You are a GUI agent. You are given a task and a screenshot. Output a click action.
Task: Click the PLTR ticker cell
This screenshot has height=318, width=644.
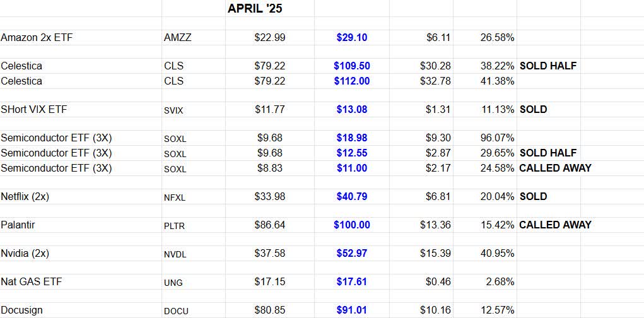[x=175, y=225]
